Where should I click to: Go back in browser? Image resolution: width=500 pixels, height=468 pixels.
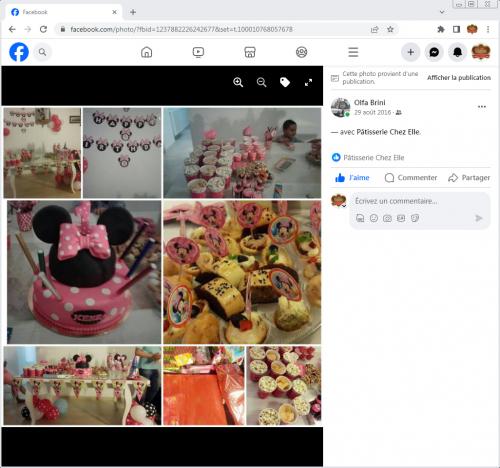click(x=12, y=29)
